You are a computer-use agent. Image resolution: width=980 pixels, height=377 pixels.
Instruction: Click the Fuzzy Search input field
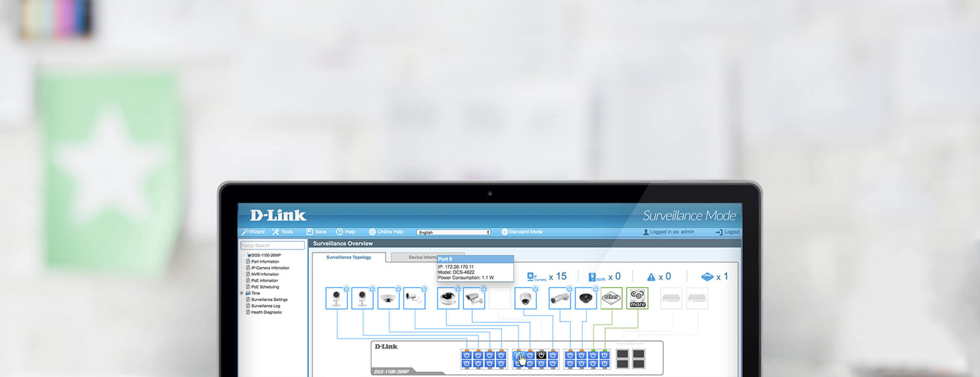(272, 245)
